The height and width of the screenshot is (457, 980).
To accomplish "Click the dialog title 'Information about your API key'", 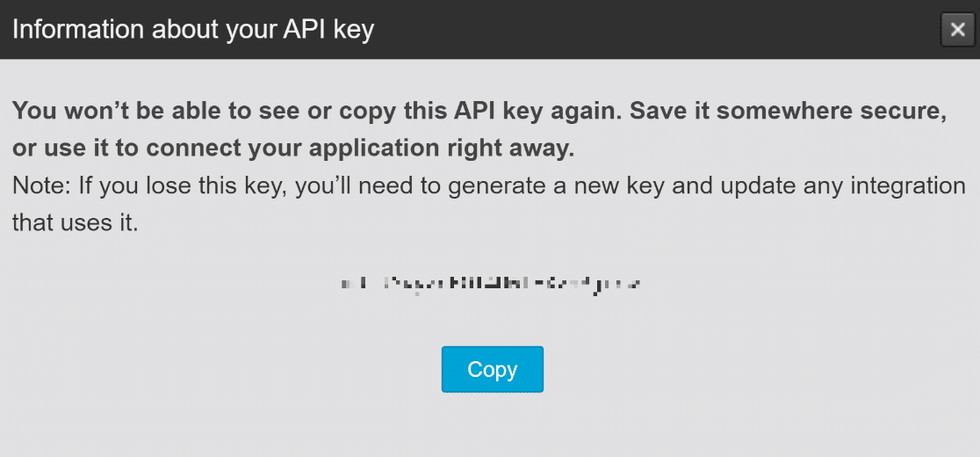I will coord(193,30).
